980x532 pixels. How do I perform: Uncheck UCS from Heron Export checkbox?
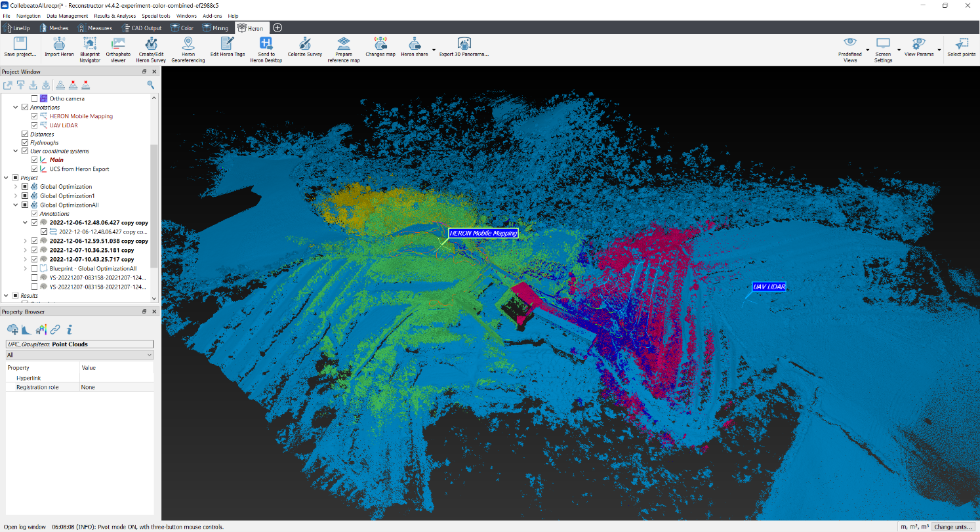(x=35, y=169)
